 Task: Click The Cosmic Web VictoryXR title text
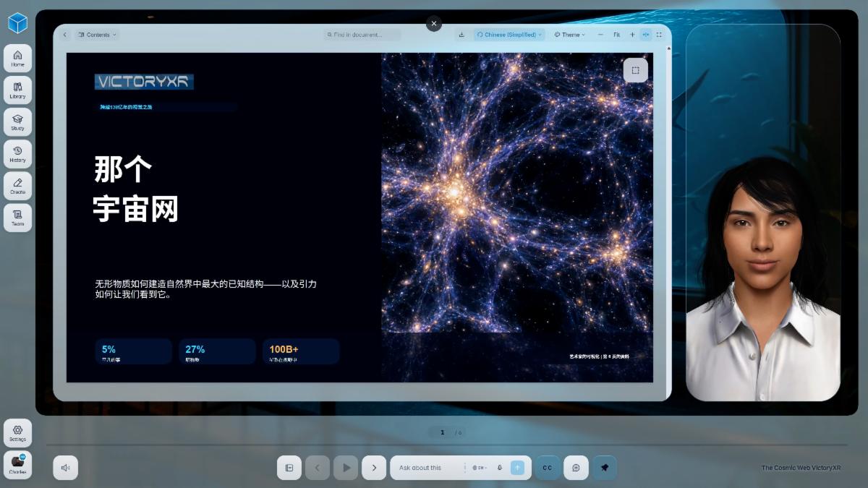(801, 468)
